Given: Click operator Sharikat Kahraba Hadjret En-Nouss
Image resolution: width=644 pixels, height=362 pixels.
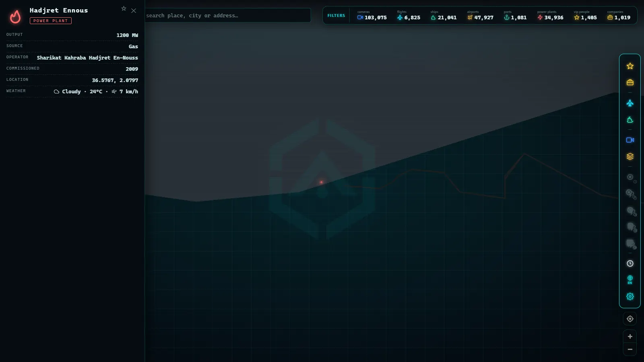Looking at the screenshot, I should (87, 58).
